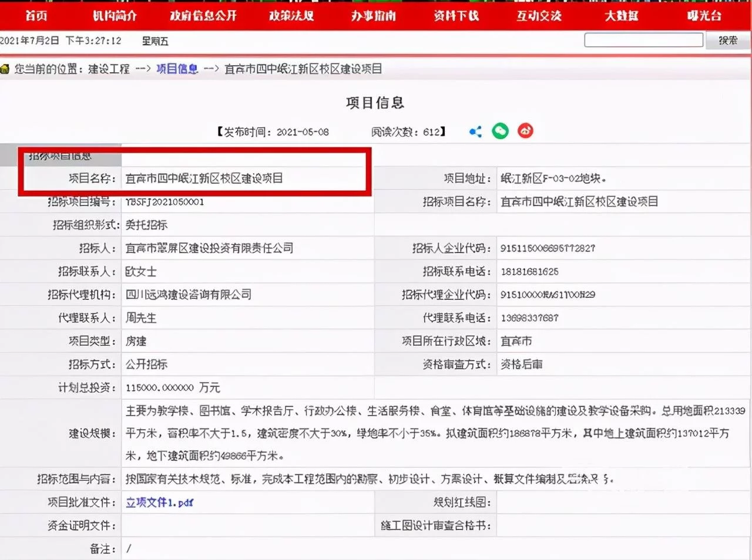Viewport: 752px width, 560px height.
Task: Click the search text box
Action: [x=643, y=40]
